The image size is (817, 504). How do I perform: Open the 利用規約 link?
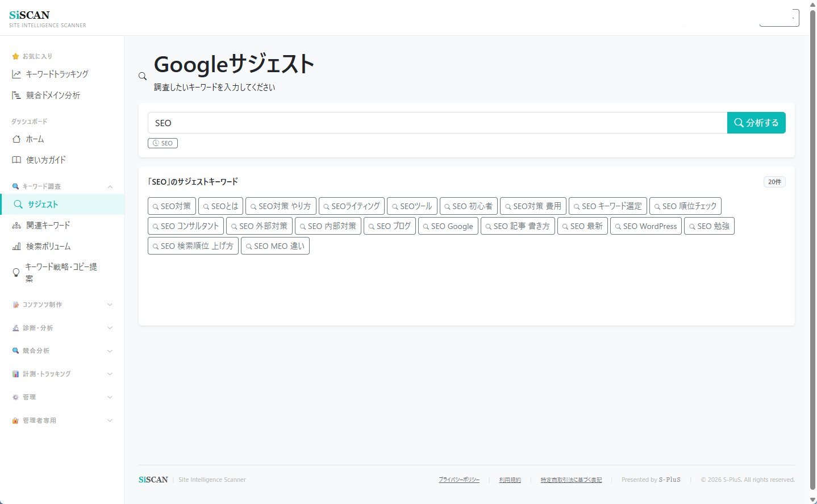[x=510, y=480]
